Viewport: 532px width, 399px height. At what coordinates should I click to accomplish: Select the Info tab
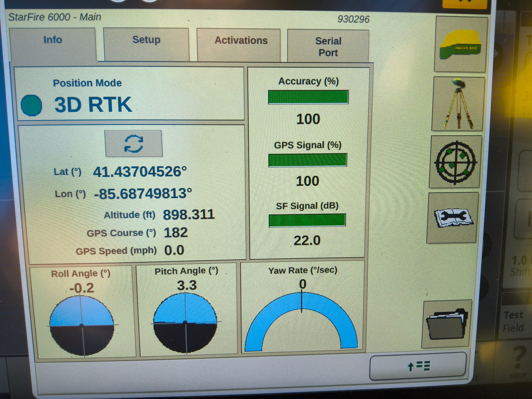point(53,40)
